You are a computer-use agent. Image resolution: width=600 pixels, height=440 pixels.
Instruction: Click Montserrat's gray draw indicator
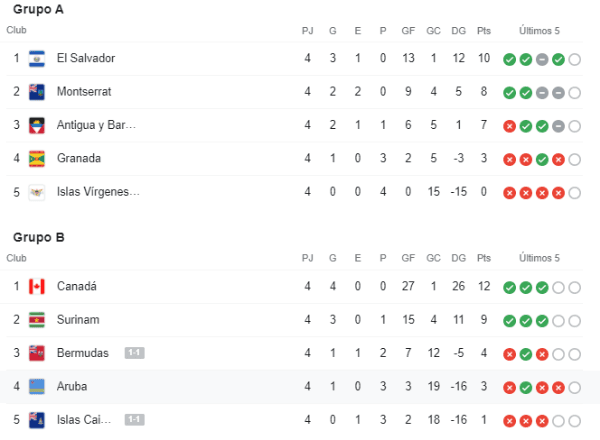(542, 92)
